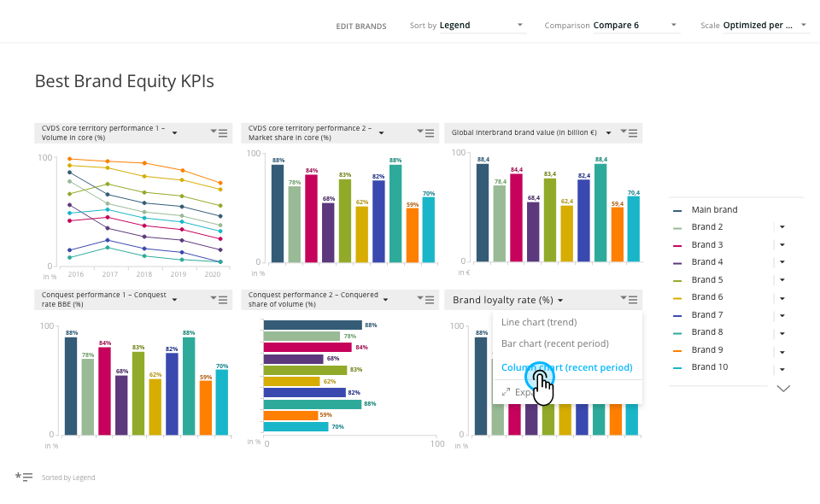Open the Brand 8 legend dropdown arrow
820x504 pixels.
[x=782, y=333]
